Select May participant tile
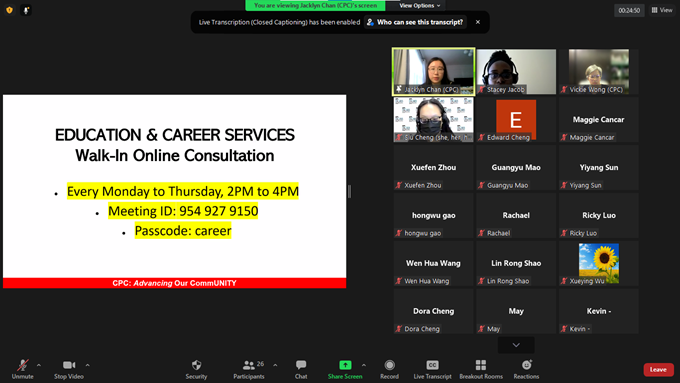 (516, 311)
